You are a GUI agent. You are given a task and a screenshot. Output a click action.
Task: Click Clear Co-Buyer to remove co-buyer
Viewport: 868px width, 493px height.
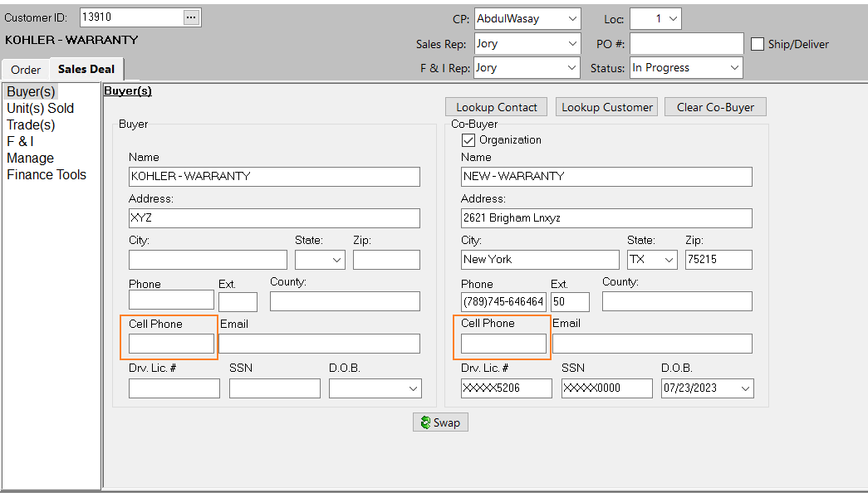click(715, 106)
